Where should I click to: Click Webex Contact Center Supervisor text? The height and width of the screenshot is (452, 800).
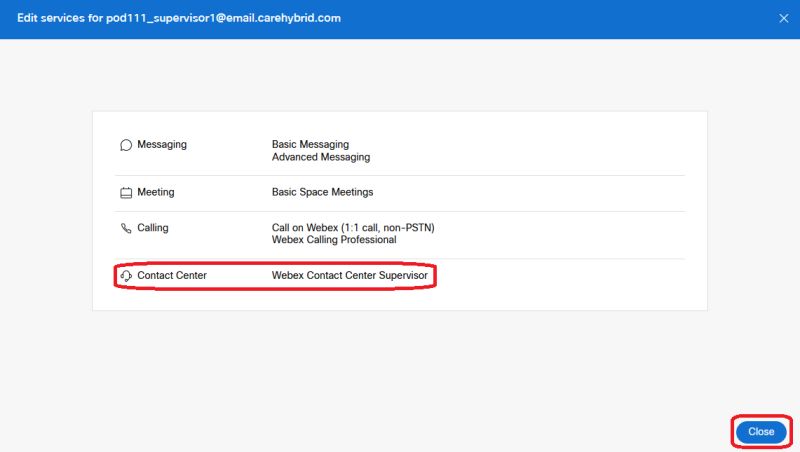[x=349, y=275]
